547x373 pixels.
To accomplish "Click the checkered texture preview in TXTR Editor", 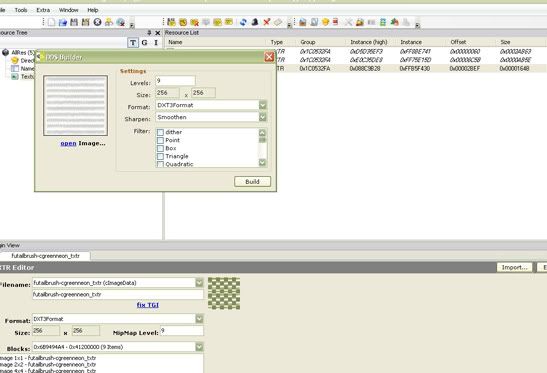I will pyautogui.click(x=224, y=293).
